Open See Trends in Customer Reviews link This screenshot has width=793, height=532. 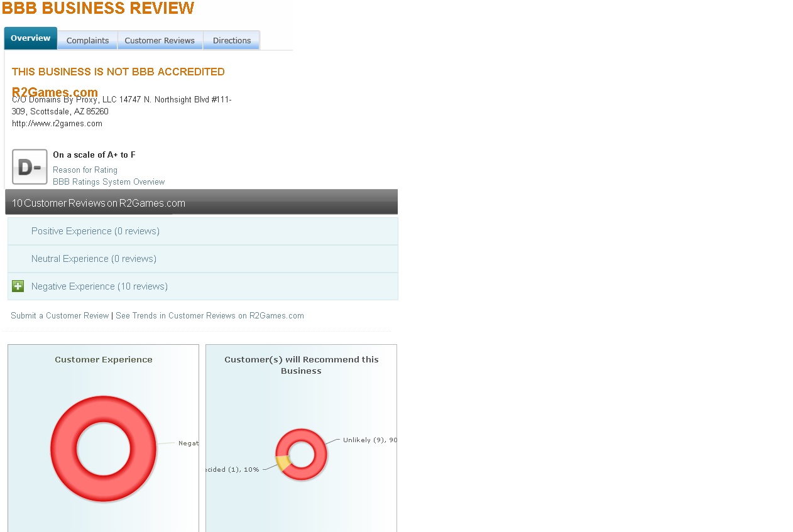click(x=209, y=316)
